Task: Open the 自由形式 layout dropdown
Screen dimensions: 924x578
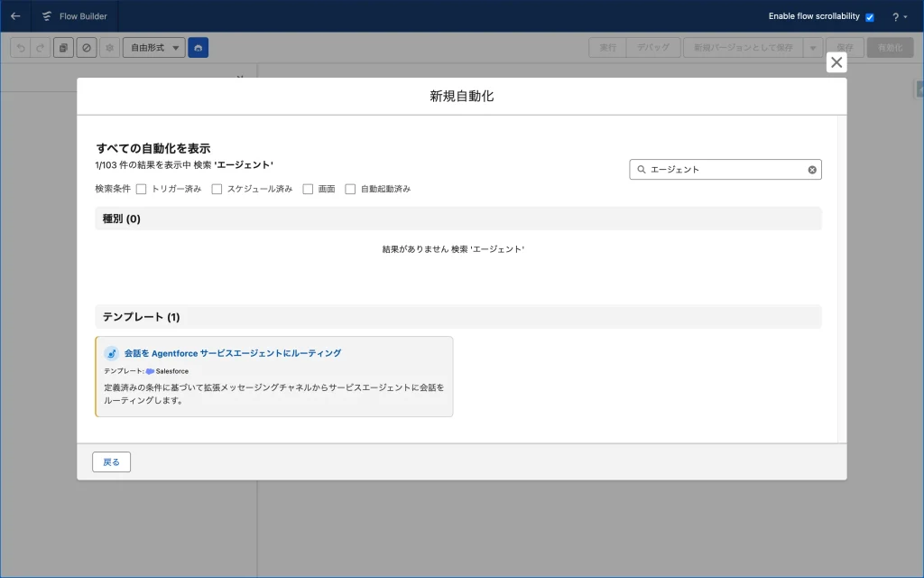Action: point(153,48)
